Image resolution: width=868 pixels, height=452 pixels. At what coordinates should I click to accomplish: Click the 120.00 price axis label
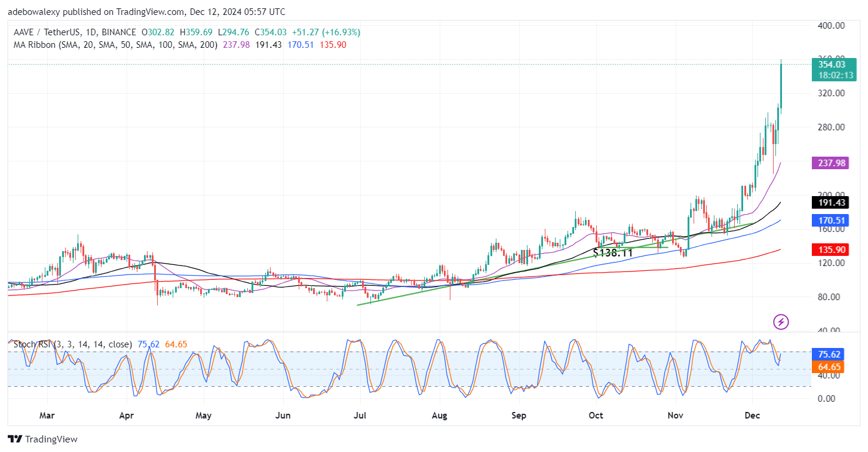click(831, 262)
